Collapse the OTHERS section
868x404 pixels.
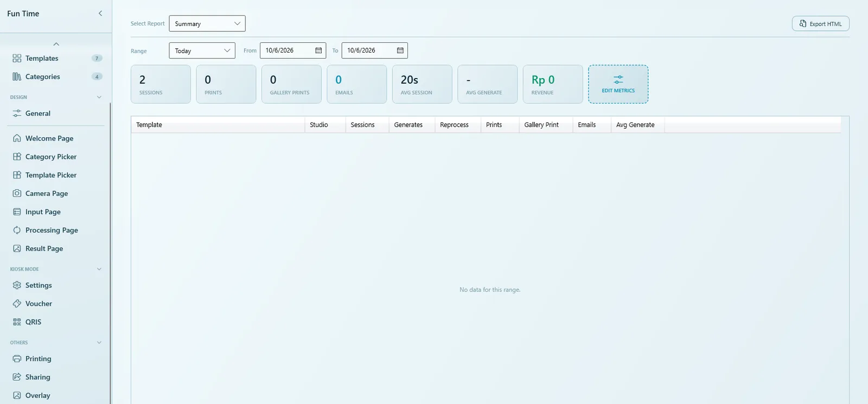tap(99, 343)
